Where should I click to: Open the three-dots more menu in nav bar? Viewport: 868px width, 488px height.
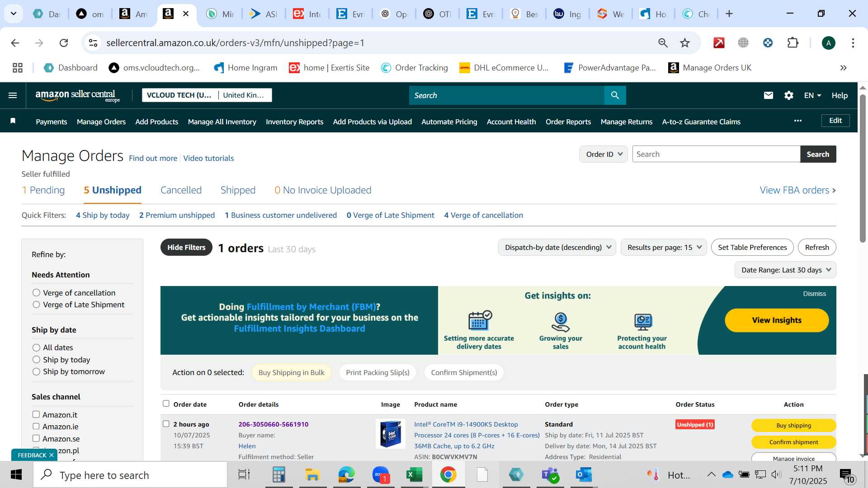pos(798,121)
